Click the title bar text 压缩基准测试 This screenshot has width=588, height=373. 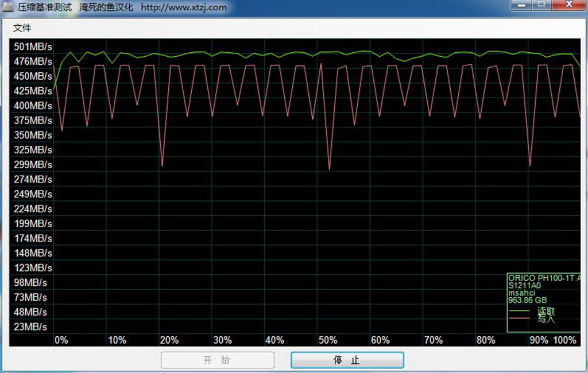coord(45,7)
